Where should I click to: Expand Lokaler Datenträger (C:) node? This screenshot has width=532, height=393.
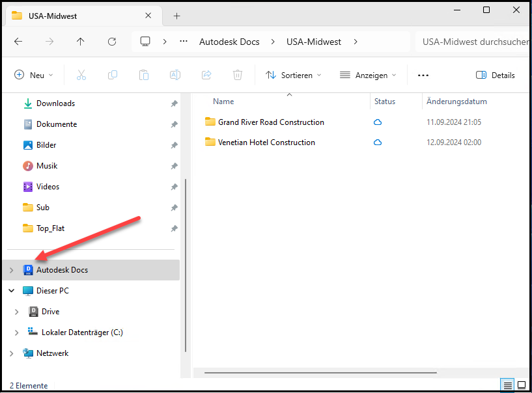point(17,332)
